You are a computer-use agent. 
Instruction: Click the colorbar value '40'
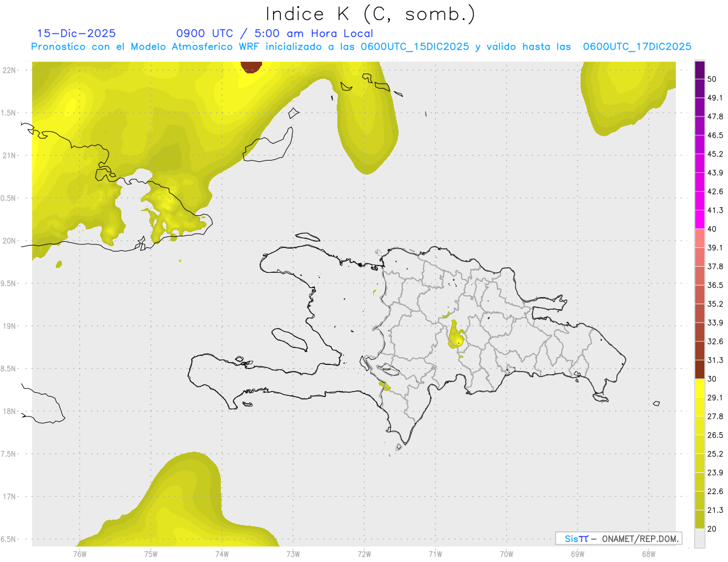712,229
